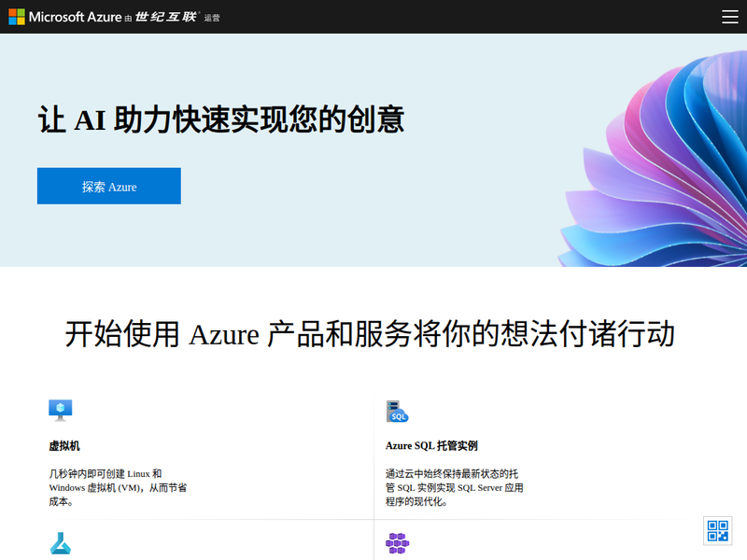
Task: Click the 开始使用 Azure 产品和服务 section heading
Action: 370,334
